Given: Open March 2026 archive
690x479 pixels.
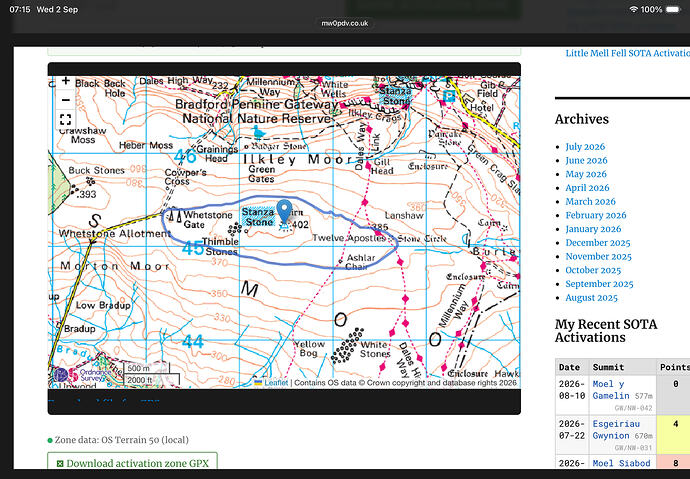Looking at the screenshot, I should point(591,201).
